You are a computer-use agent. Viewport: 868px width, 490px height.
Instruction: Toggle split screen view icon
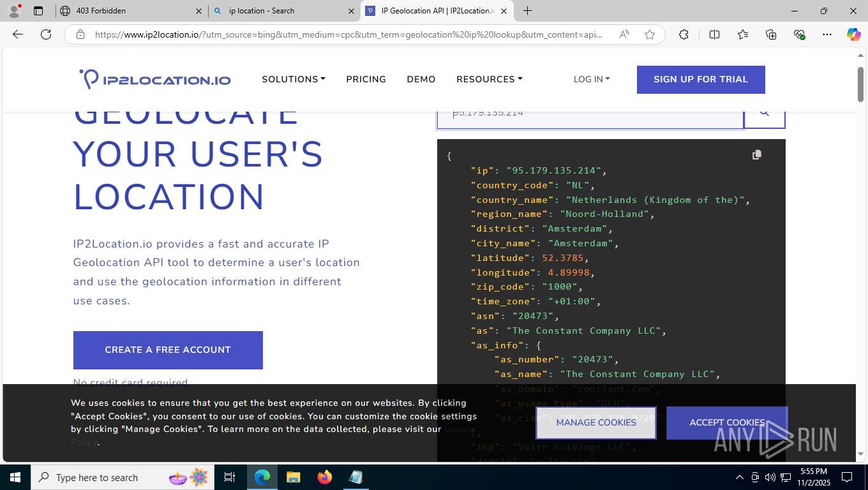[714, 34]
